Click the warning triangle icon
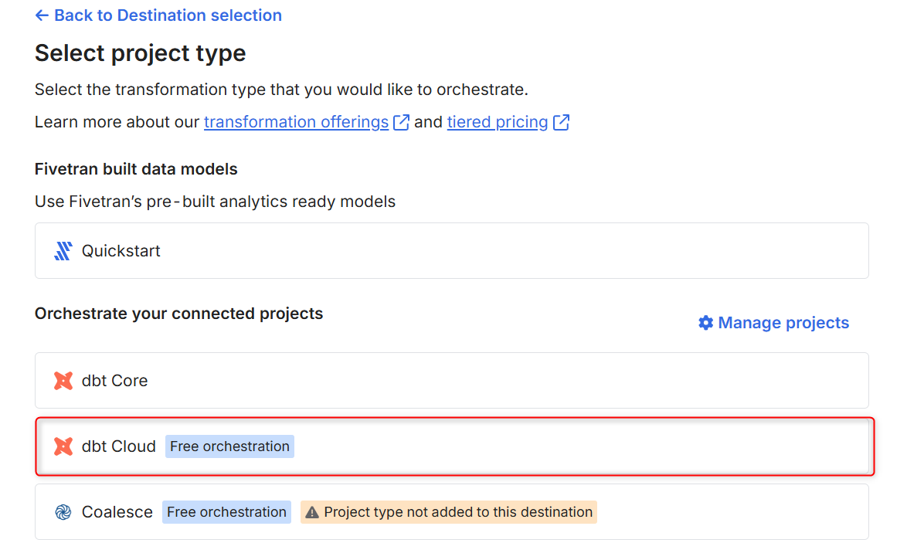924x560 pixels. 312,512
